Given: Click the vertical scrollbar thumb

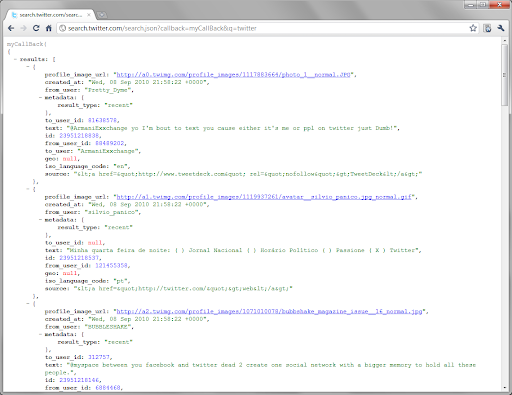Looking at the screenshot, I should pyautogui.click(x=505, y=75).
